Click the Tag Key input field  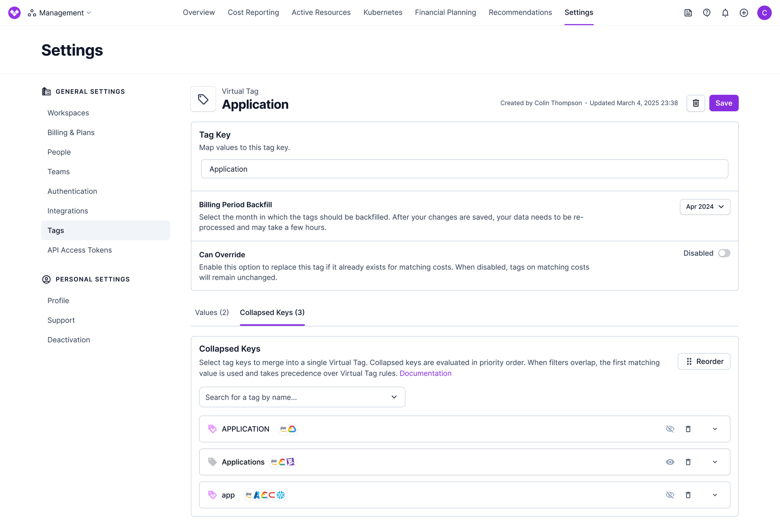coord(464,169)
